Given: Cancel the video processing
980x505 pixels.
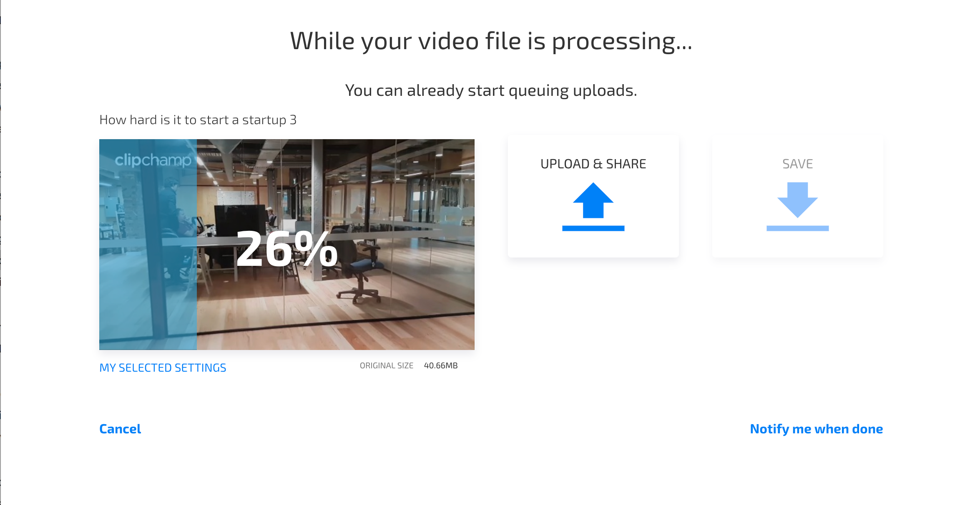Looking at the screenshot, I should pyautogui.click(x=120, y=429).
